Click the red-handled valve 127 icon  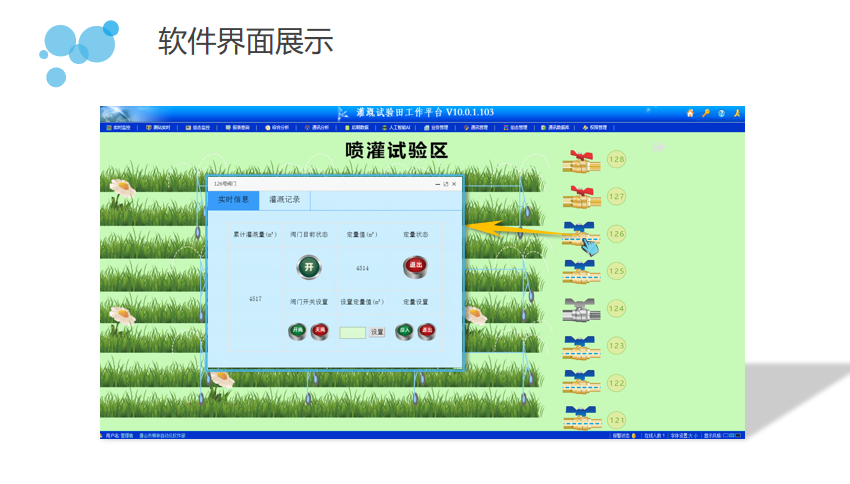pyautogui.click(x=581, y=197)
